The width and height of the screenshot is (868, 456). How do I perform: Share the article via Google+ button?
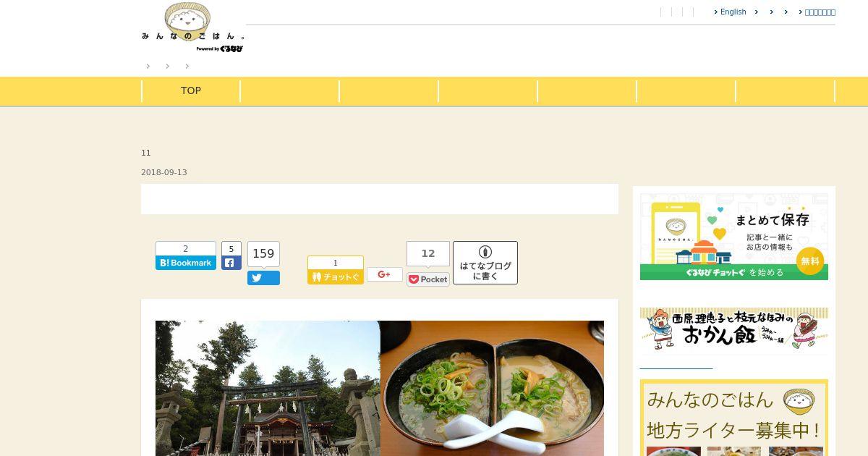click(x=385, y=274)
